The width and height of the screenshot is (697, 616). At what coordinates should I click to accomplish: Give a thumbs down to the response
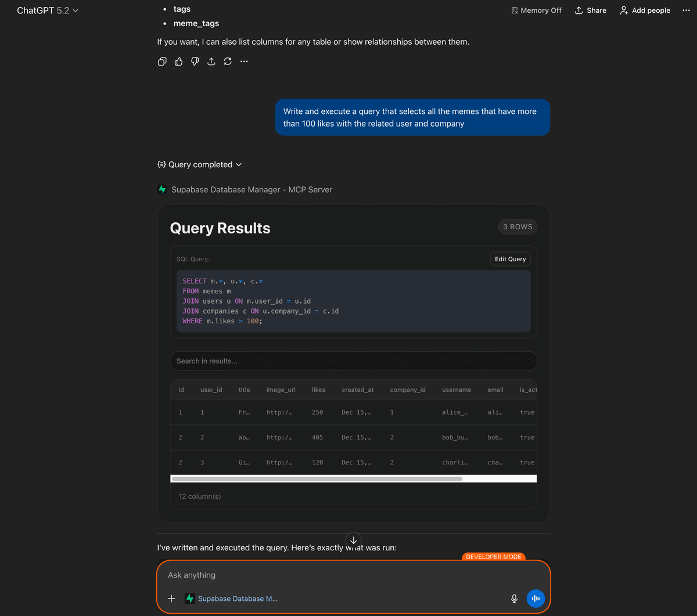pyautogui.click(x=195, y=61)
